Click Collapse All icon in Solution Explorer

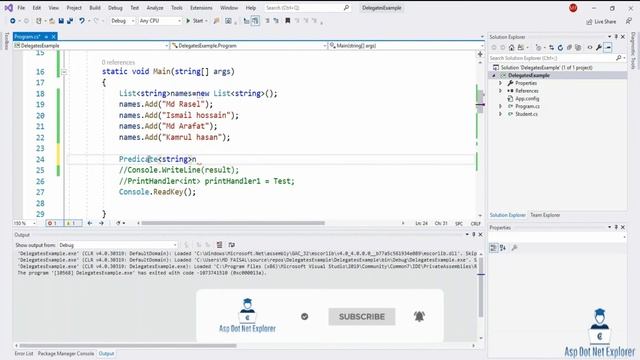pos(569,48)
